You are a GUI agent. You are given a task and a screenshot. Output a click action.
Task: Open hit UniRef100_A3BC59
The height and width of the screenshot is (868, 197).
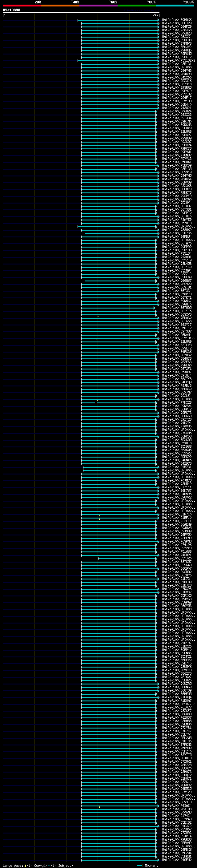(176, 165)
